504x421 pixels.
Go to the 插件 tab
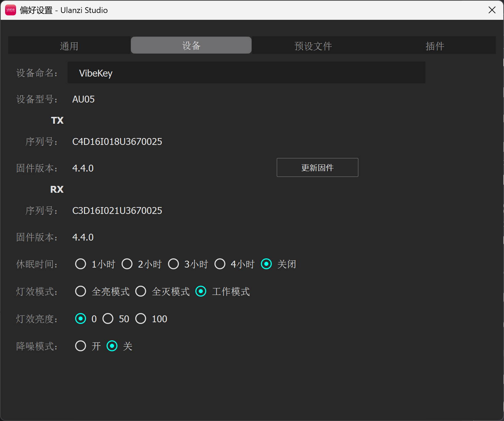(x=435, y=46)
